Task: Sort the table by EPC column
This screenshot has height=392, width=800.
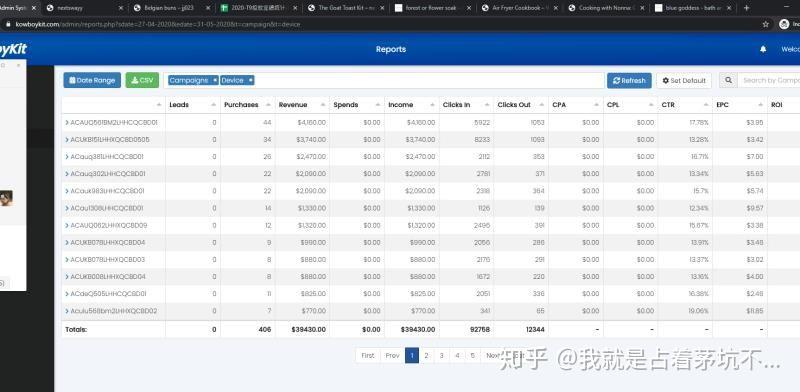Action: (740, 105)
